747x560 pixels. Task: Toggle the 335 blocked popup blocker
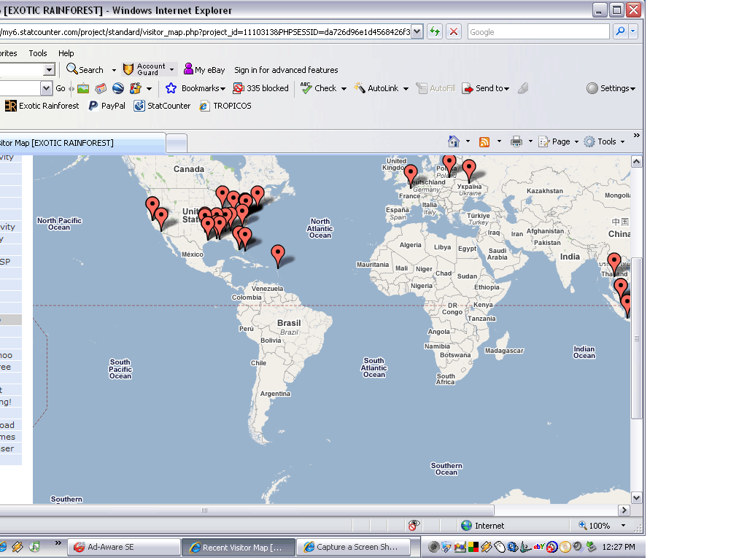click(x=261, y=88)
